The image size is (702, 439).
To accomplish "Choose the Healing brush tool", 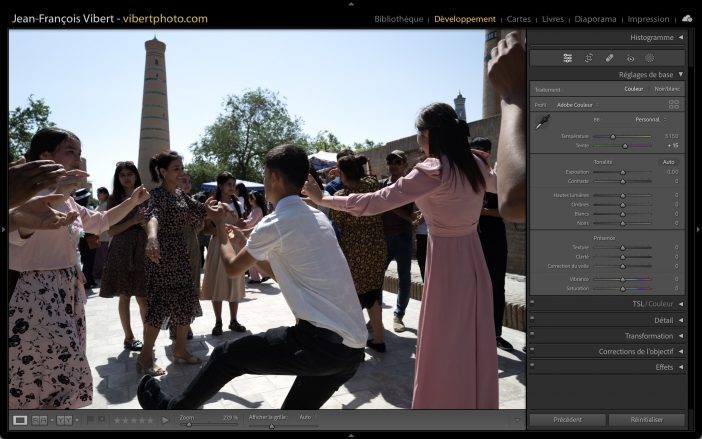I will click(610, 58).
